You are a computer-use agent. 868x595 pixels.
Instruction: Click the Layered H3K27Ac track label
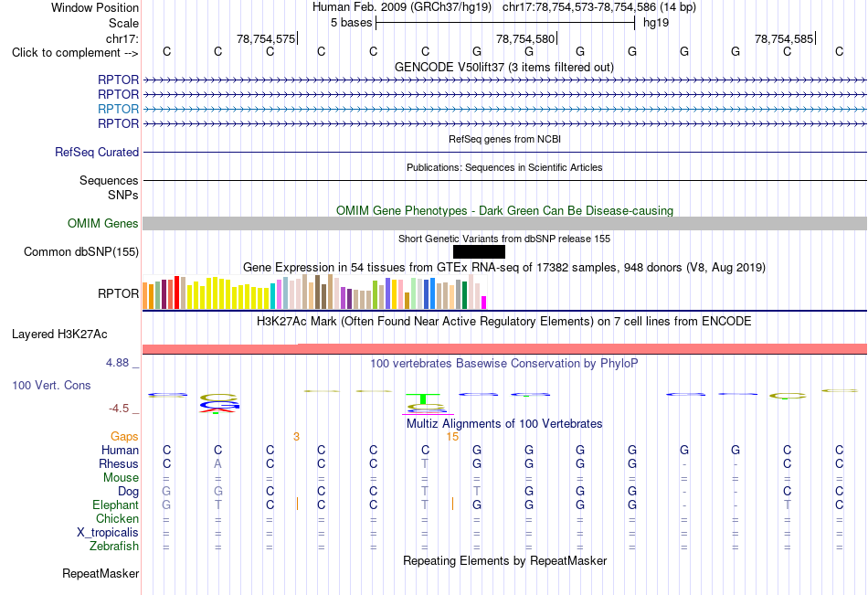point(59,335)
